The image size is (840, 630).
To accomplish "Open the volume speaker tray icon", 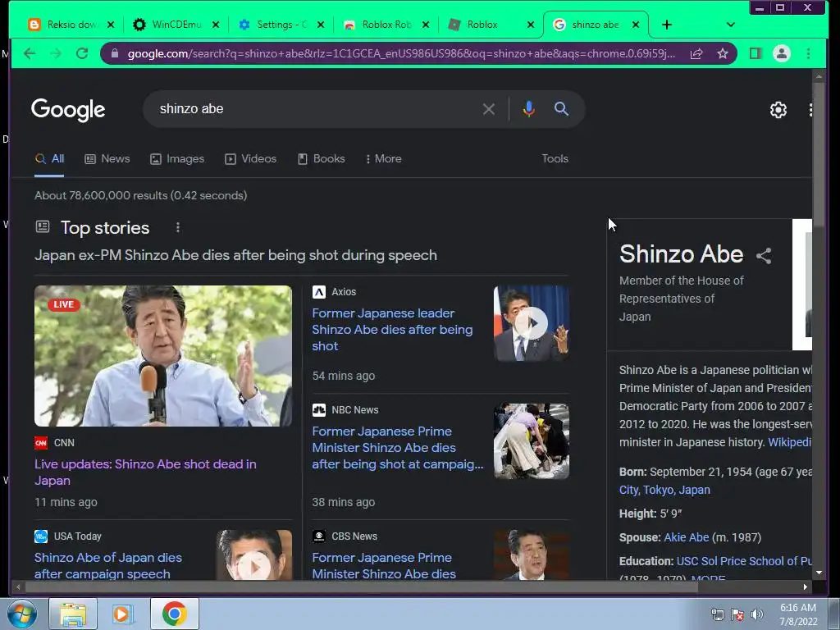I will pos(757,614).
